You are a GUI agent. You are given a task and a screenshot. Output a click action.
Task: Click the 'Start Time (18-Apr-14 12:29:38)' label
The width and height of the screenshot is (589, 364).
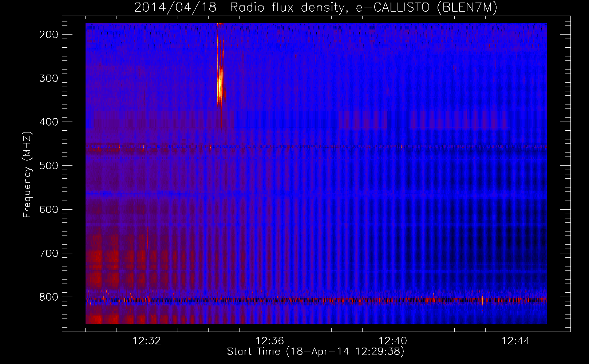[316, 352]
